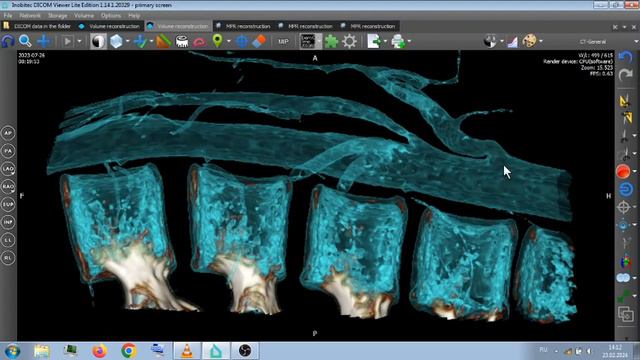This screenshot has height=360, width=640.
Task: Open the Options menu
Action: tap(111, 16)
